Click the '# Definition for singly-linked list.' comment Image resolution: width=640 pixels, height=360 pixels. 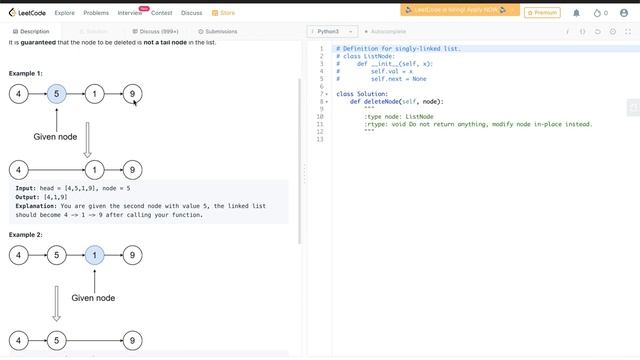tap(398, 49)
